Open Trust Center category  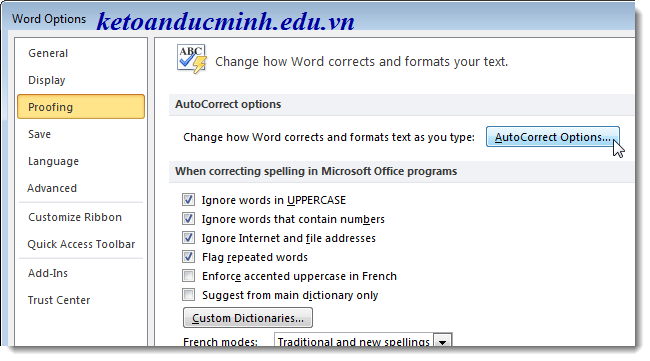[x=59, y=300]
